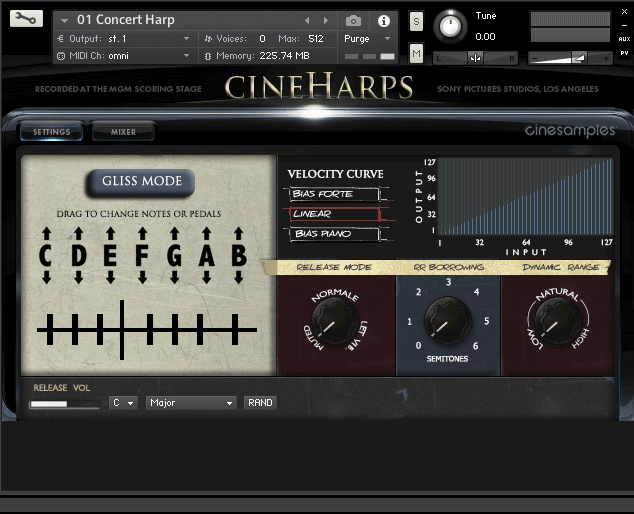Open the key C dropdown

(x=123, y=403)
